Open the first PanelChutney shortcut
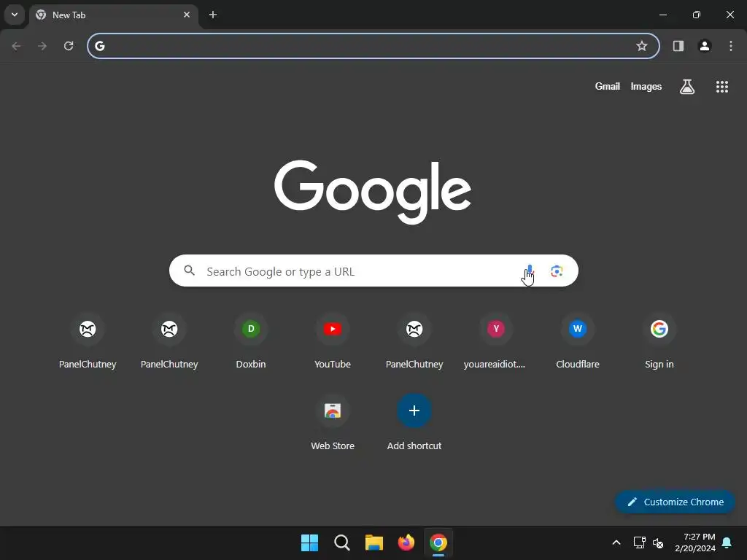 [88, 341]
